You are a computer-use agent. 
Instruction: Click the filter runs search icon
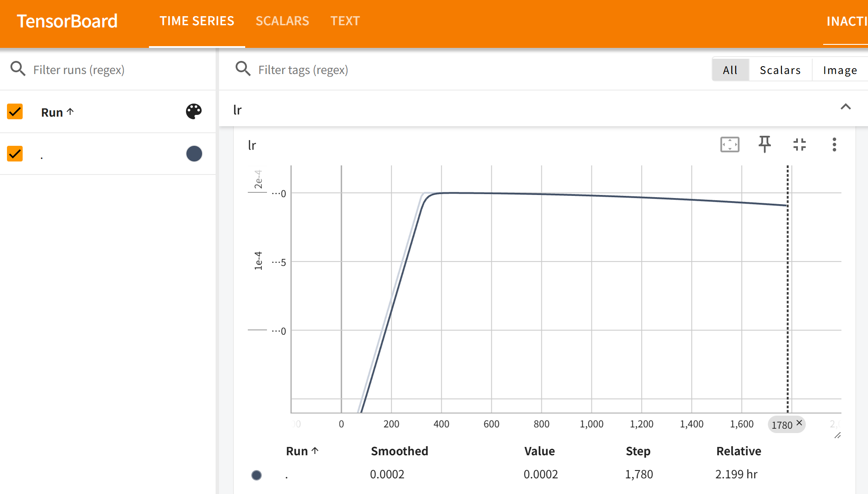[x=18, y=69]
